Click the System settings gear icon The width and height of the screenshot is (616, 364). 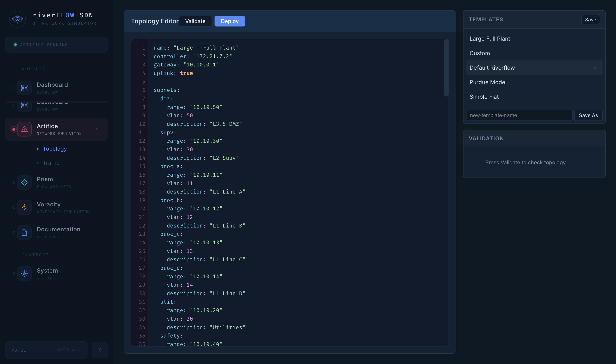point(24,273)
